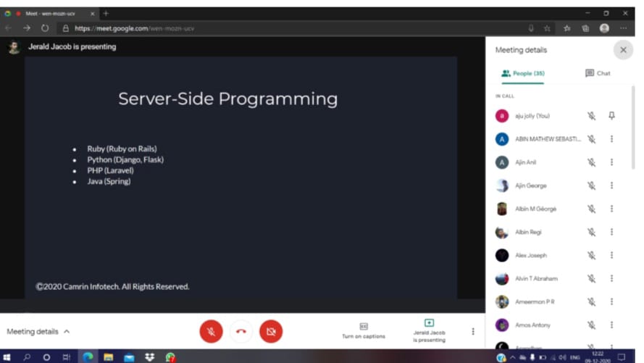Open Dropbox from the Windows taskbar
The image size is (644, 363).
point(149,357)
